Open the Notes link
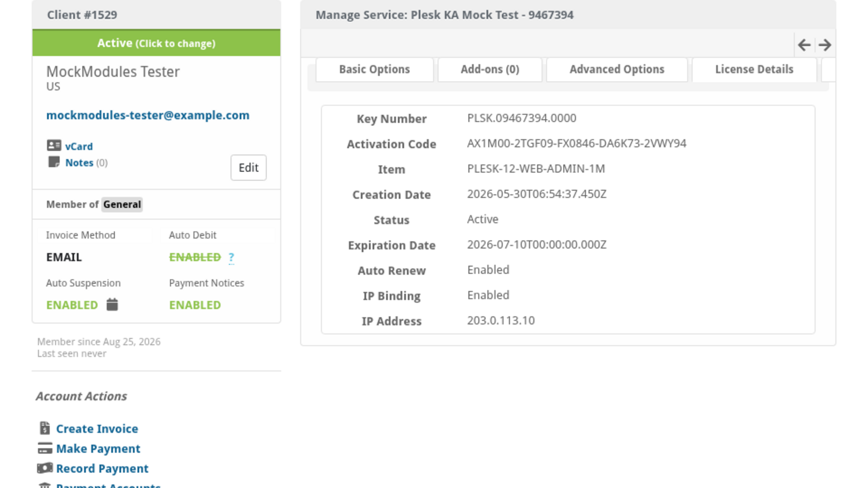Screen dimensions: 868x488 pyautogui.click(x=79, y=163)
